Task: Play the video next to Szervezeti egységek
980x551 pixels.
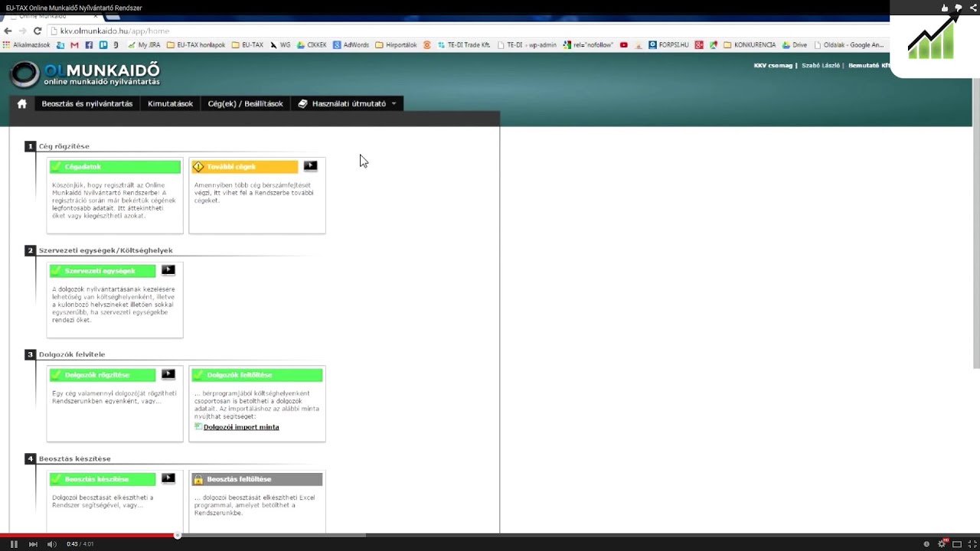Action: 168,270
